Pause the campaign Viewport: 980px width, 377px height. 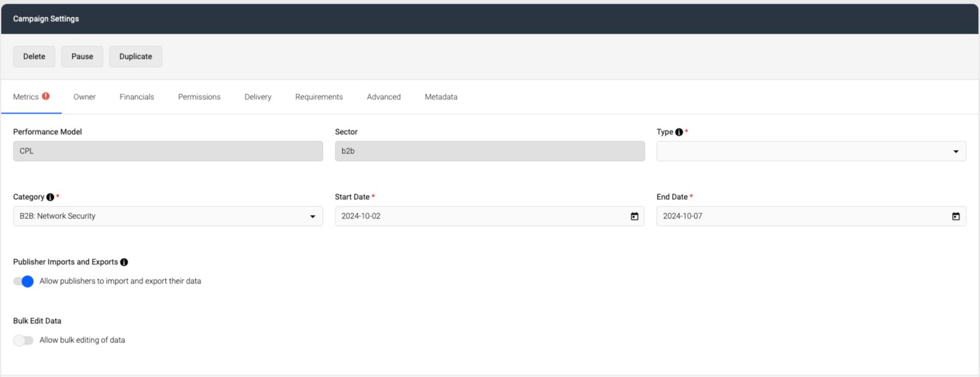click(82, 56)
